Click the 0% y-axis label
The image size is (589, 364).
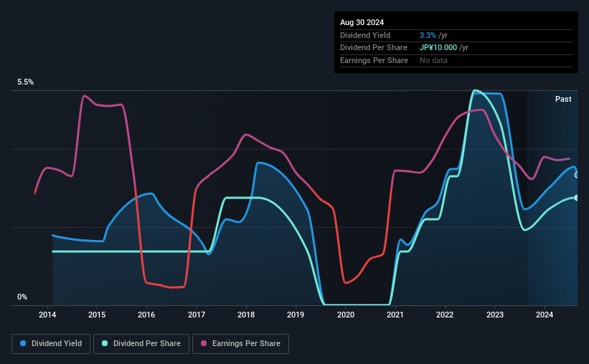pyautogui.click(x=22, y=297)
